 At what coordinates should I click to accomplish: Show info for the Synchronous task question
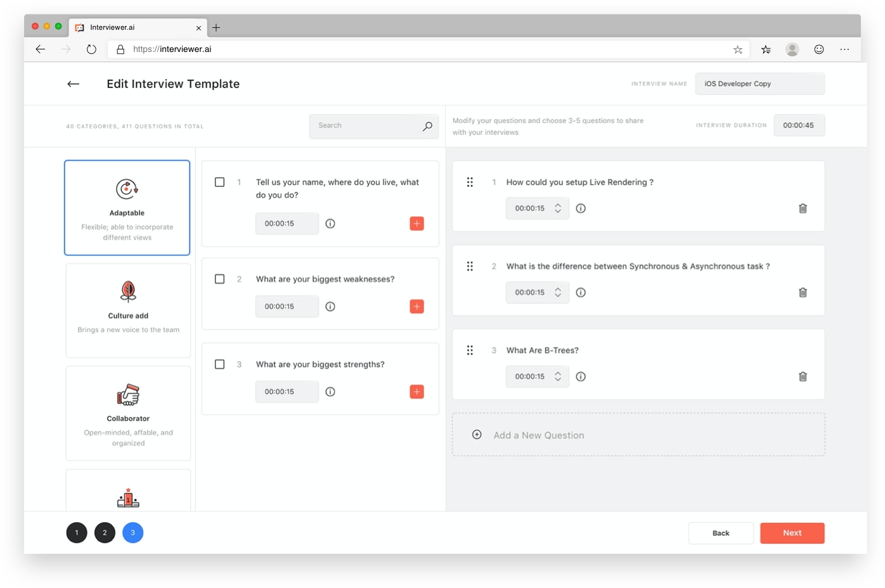tap(581, 293)
